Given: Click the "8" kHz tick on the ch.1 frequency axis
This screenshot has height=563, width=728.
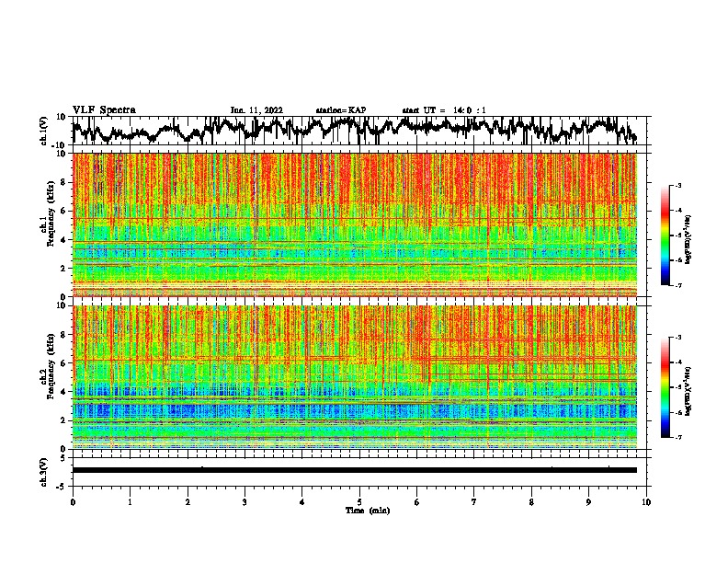Looking at the screenshot, I should coord(63,182).
